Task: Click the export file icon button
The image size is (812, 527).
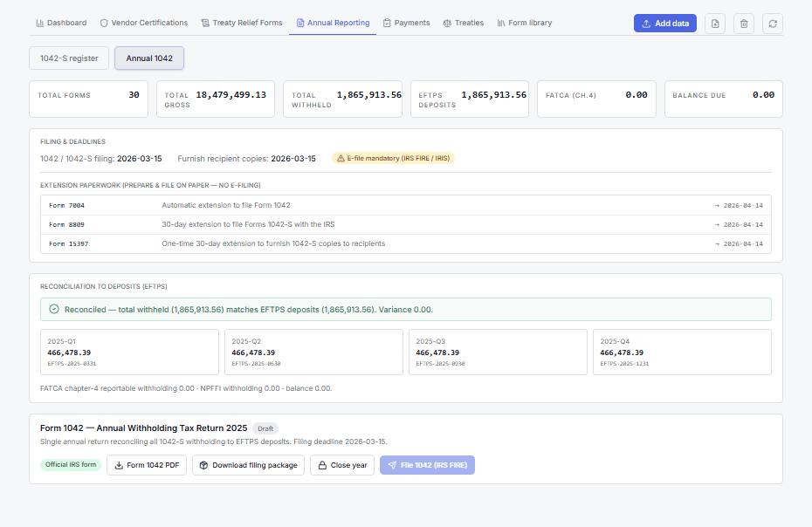Action: pyautogui.click(x=714, y=24)
